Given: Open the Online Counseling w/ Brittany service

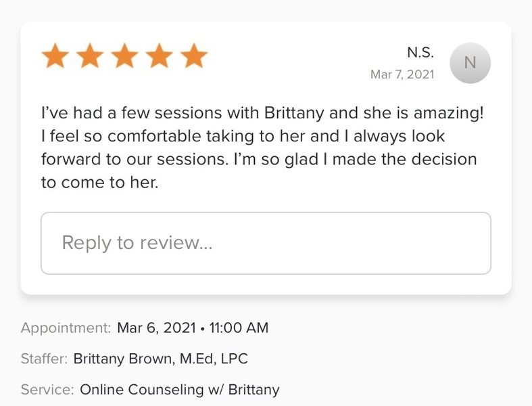Looking at the screenshot, I should pos(179,390).
